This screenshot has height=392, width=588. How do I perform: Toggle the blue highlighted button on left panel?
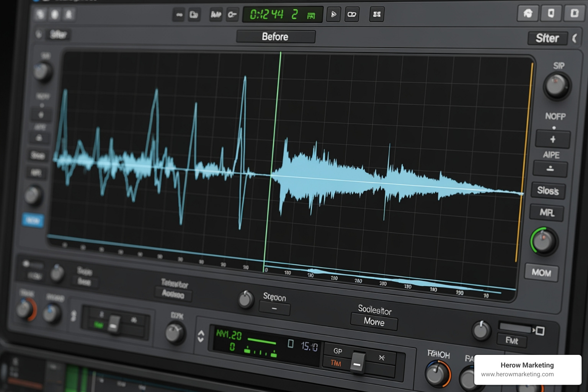tap(33, 220)
